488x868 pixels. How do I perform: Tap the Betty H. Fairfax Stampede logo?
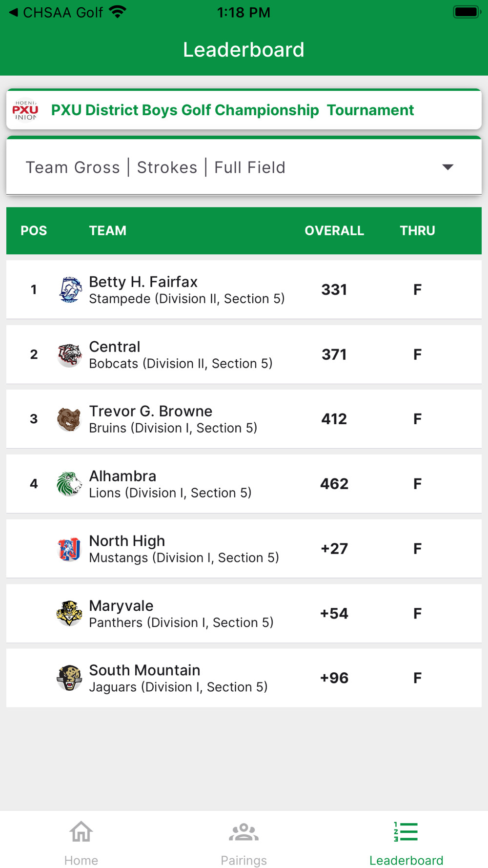[x=69, y=289]
